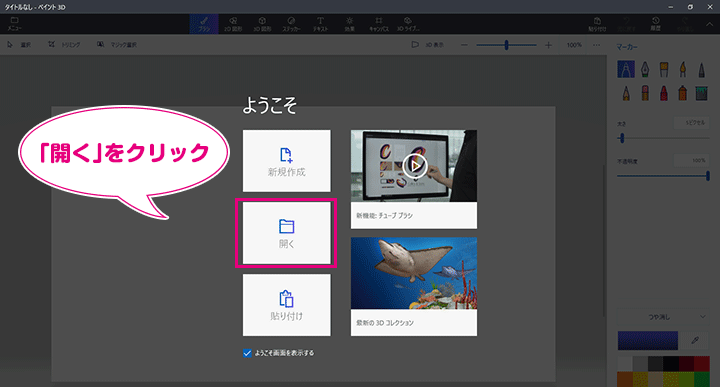The image size is (720, 387).
Task: Choose the white color swatch
Action: 625,364
